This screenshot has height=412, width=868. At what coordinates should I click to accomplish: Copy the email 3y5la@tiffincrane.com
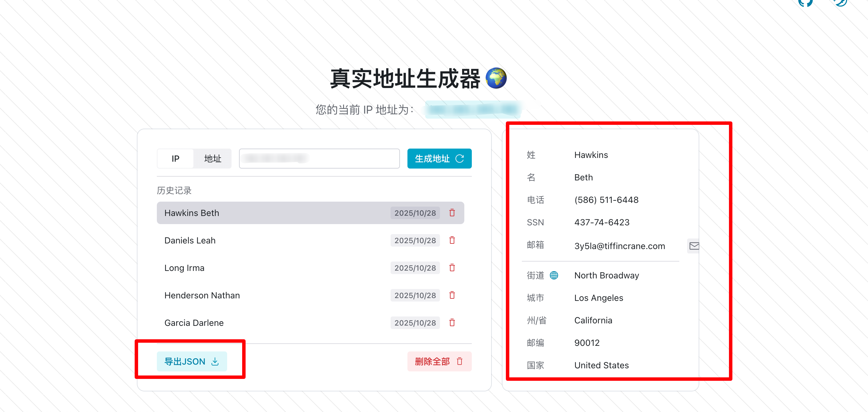[619, 246]
